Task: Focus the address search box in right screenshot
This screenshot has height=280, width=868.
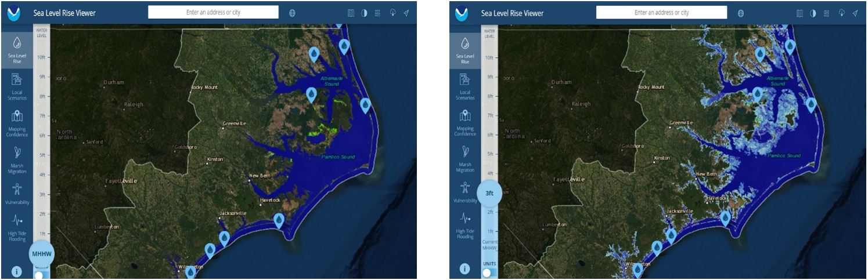Action: (661, 12)
